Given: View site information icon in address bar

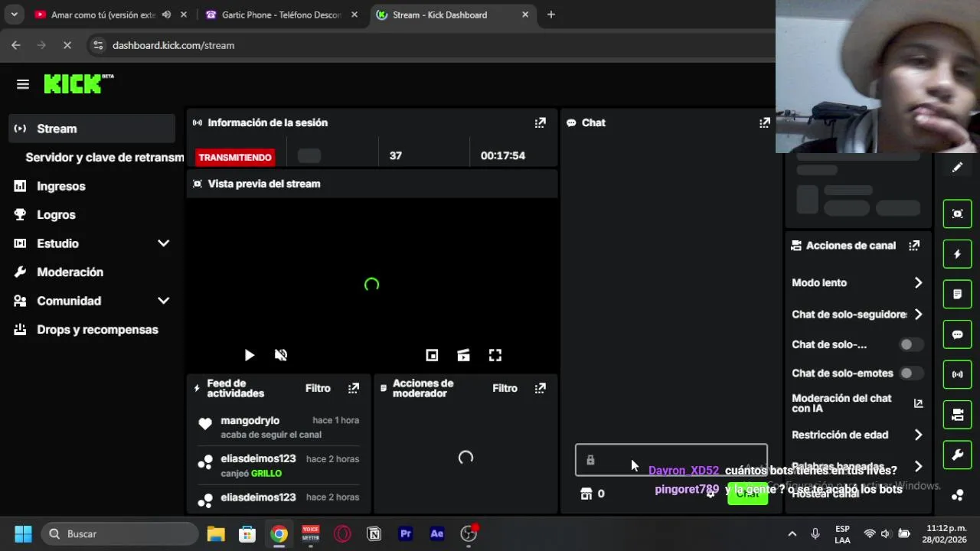Looking at the screenshot, I should pyautogui.click(x=97, y=45).
